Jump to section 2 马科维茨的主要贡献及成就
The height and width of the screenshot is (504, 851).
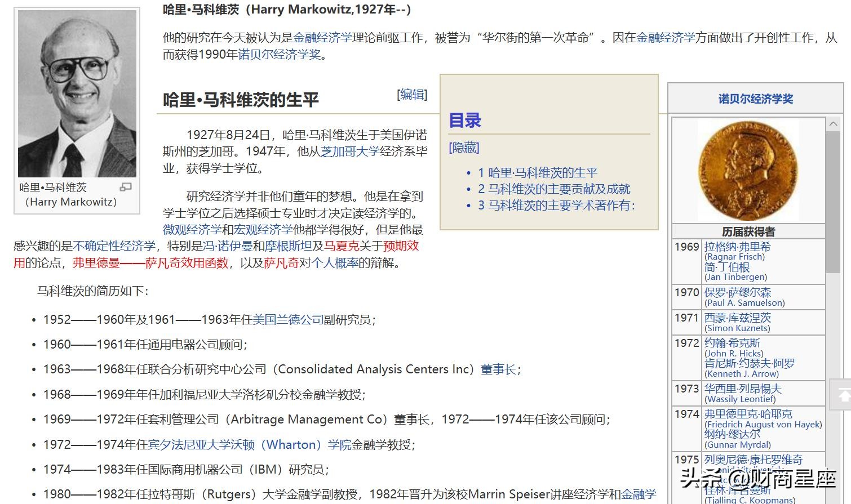coord(555,189)
